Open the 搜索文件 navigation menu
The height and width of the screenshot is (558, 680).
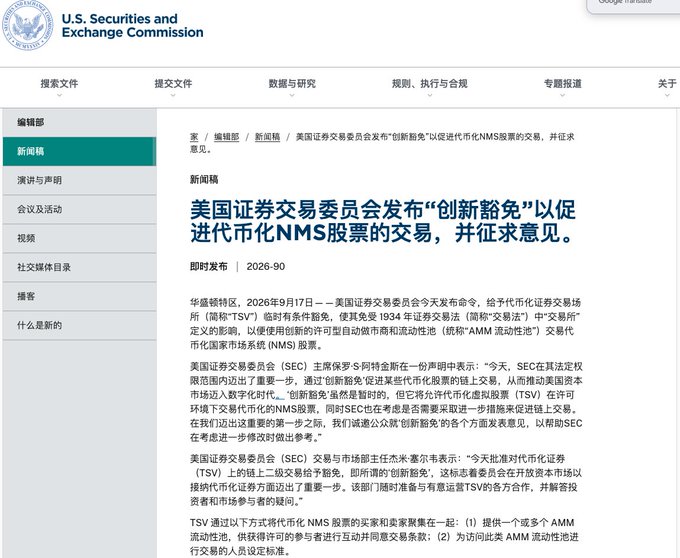59,84
